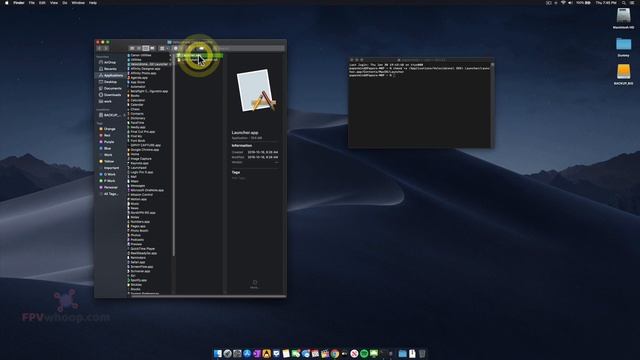
Task: Expand the Canon Utilities folder chevron
Action: coord(170,55)
